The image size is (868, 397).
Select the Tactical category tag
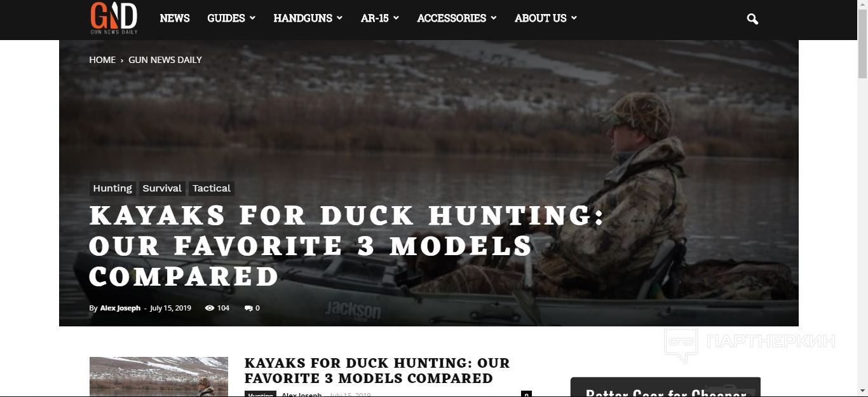point(212,188)
